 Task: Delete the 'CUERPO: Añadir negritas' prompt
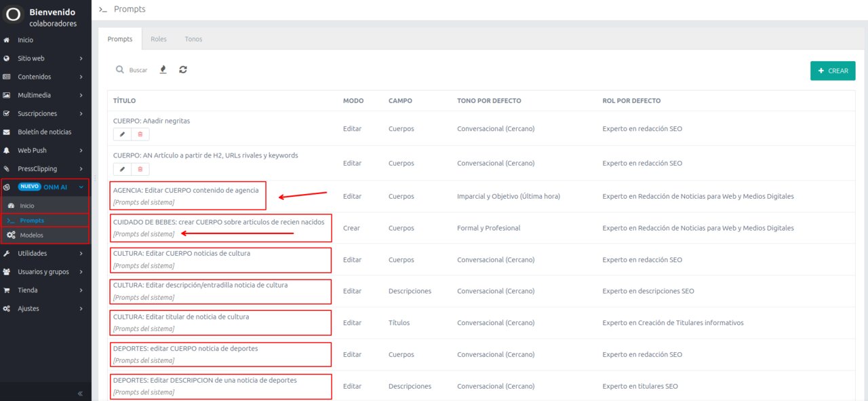tap(140, 134)
